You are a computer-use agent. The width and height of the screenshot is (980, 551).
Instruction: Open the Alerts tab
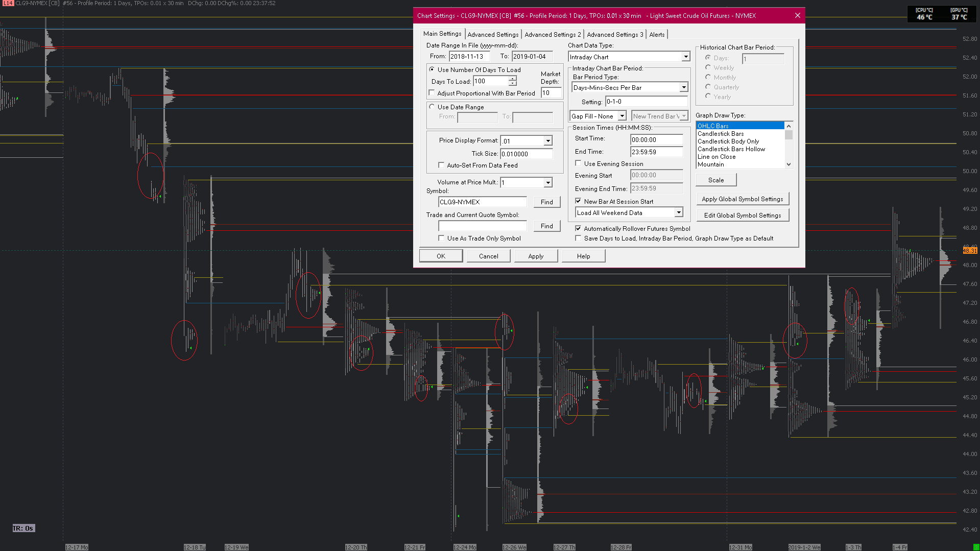point(657,34)
